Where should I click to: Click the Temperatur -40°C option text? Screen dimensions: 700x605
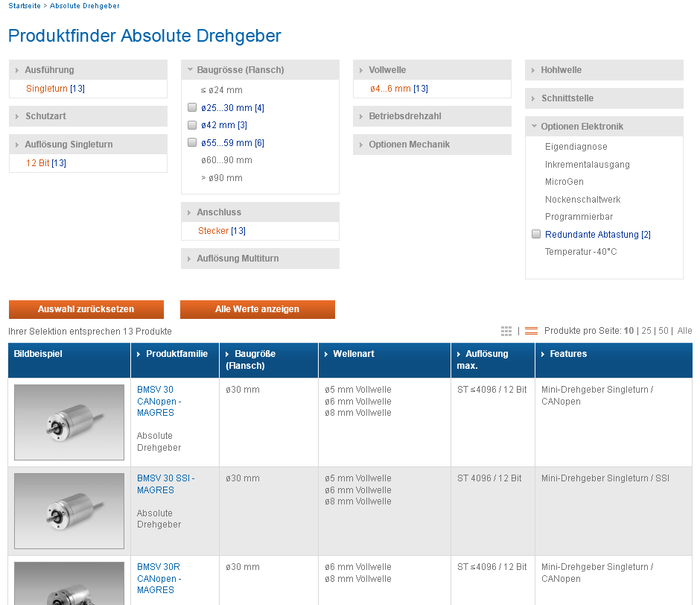(581, 252)
